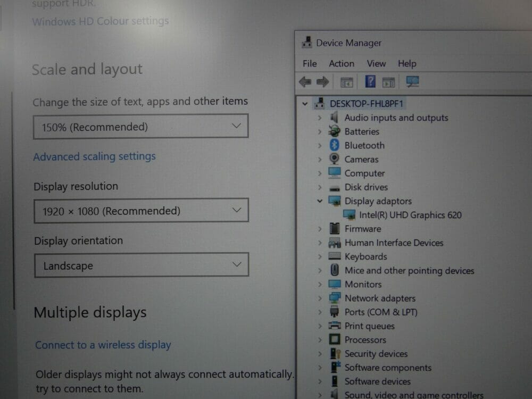Collapse the DESKTOP-FHL8PF1 root node chevron
The height and width of the screenshot is (399, 532).
[305, 104]
